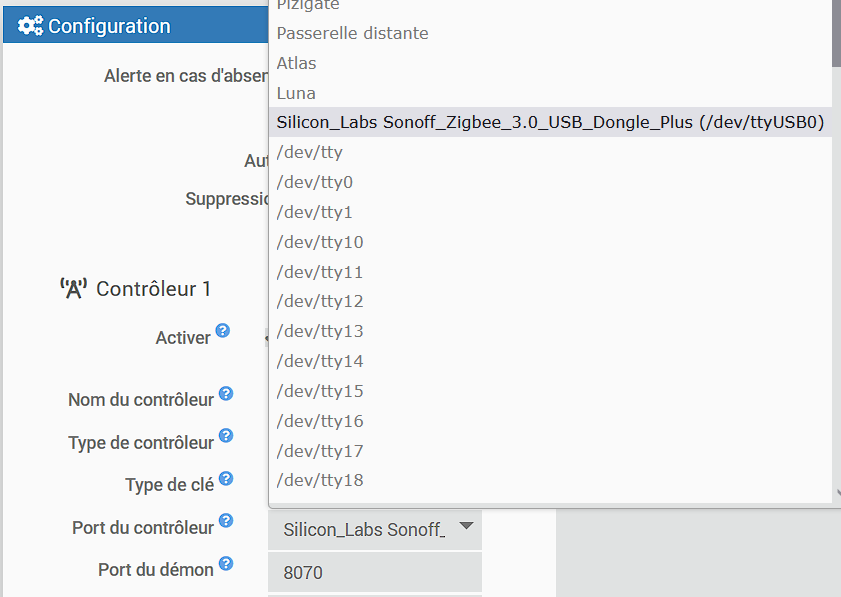Click the Type de clé help icon
Screen dimensions: 841x597
click(226, 479)
